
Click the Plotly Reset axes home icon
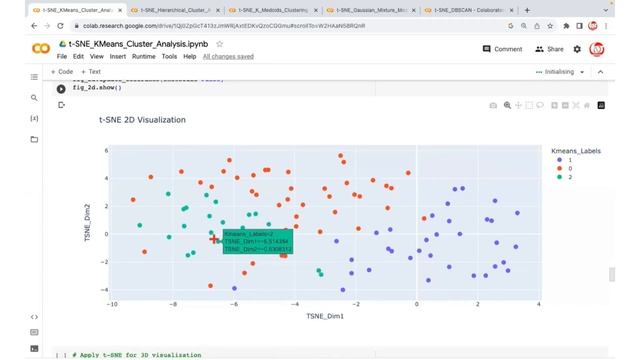coord(587,105)
